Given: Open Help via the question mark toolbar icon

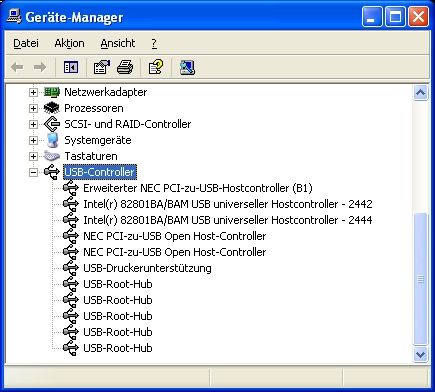Looking at the screenshot, I should pyautogui.click(x=156, y=67).
